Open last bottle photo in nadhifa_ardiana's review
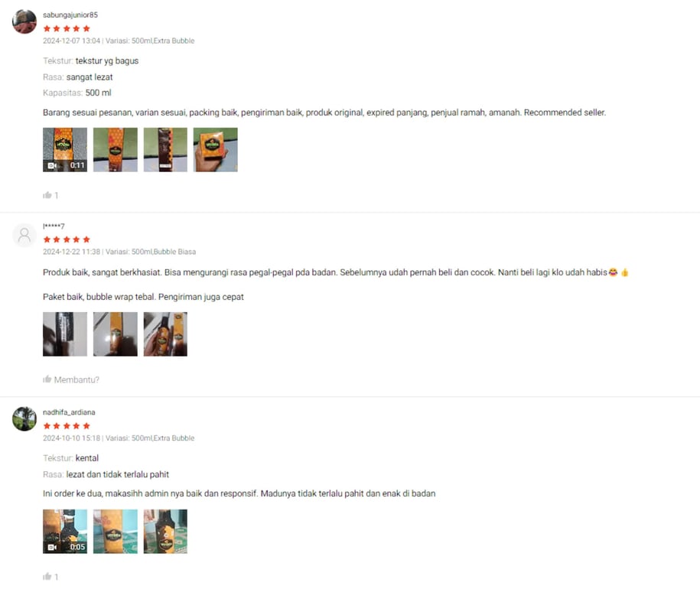This screenshot has width=700, height=589. pyautogui.click(x=165, y=532)
